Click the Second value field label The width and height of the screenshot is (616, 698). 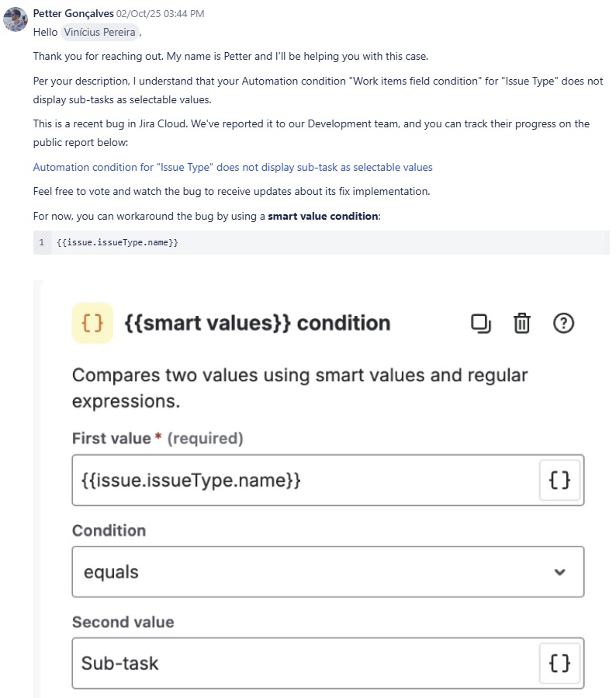[123, 622]
